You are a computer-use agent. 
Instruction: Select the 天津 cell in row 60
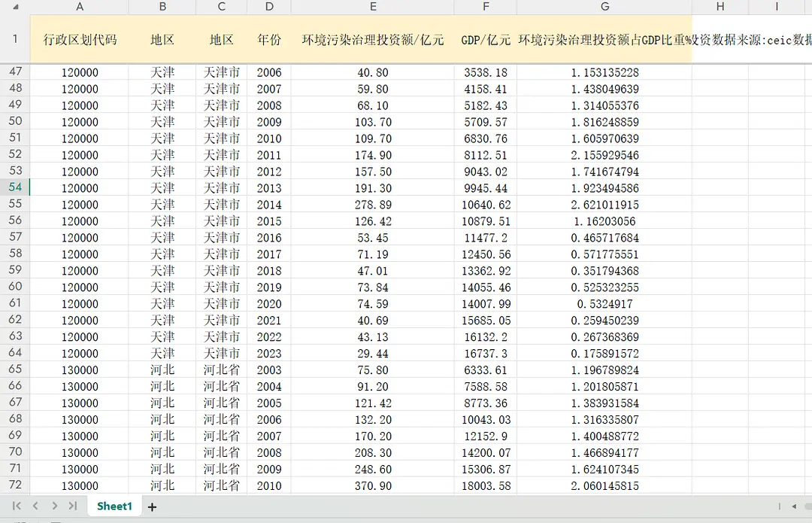[162, 287]
